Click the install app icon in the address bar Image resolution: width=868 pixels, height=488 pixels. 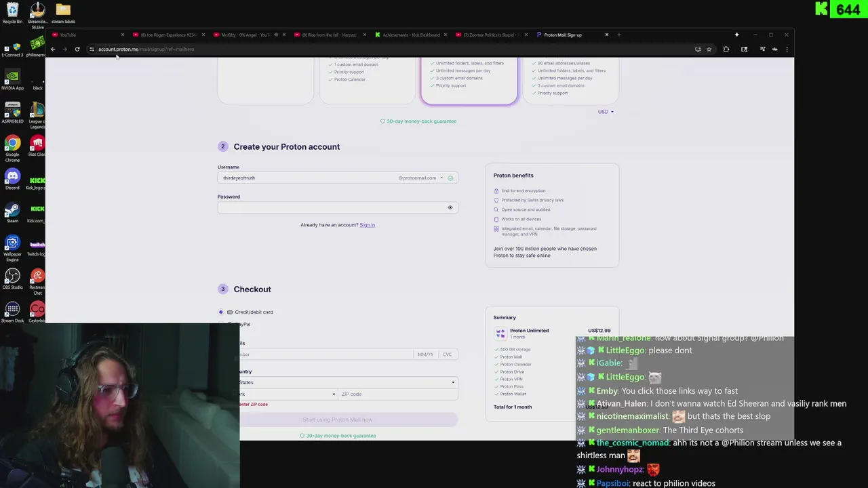698,49
